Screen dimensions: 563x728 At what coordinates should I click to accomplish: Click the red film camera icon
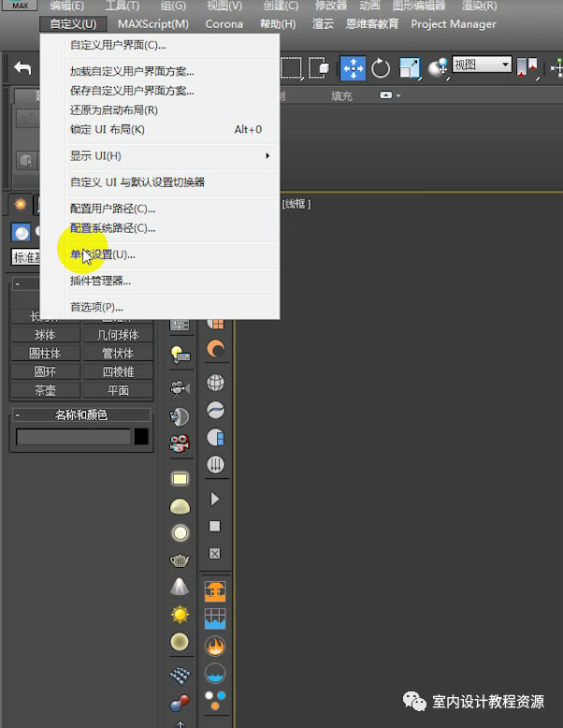coord(180,444)
